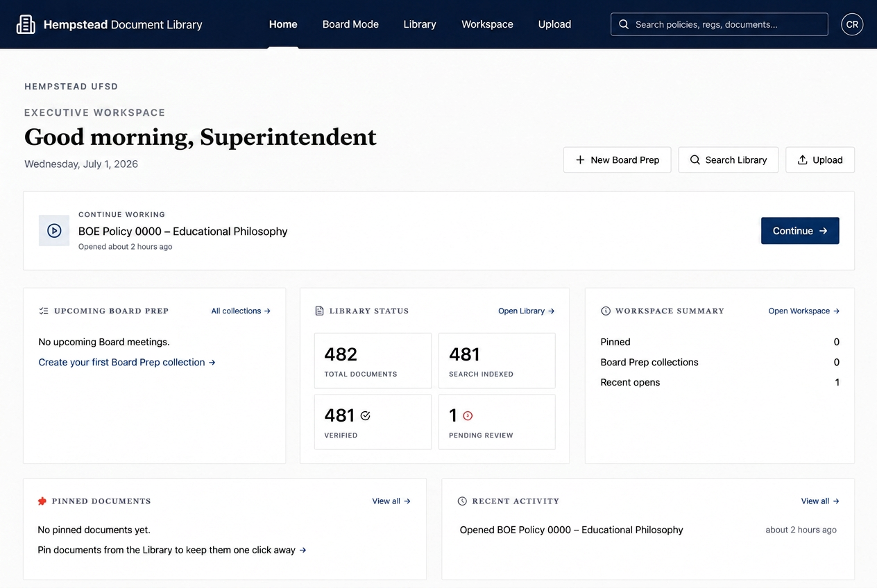
Task: Click the about 2 hours ago timestamp
Action: [801, 530]
